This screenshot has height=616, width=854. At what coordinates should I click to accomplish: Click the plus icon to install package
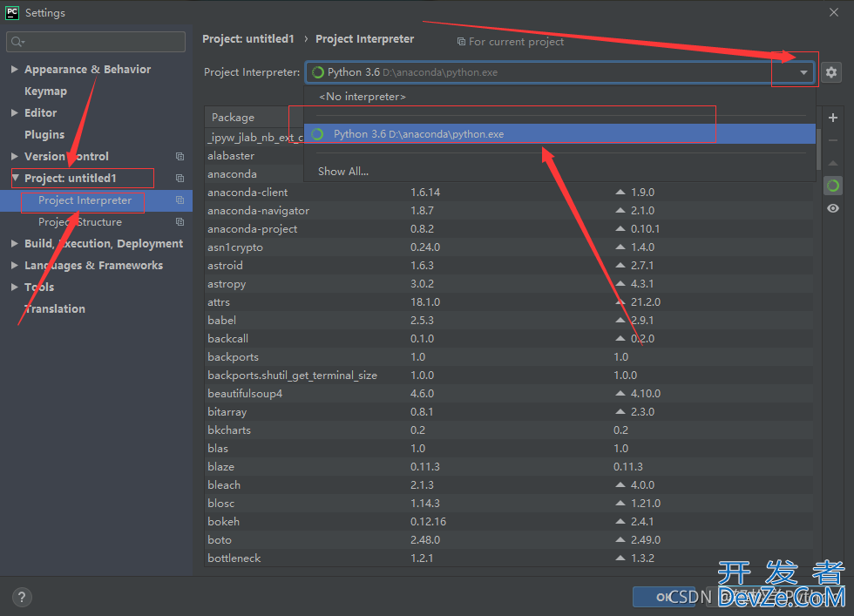[x=833, y=118]
